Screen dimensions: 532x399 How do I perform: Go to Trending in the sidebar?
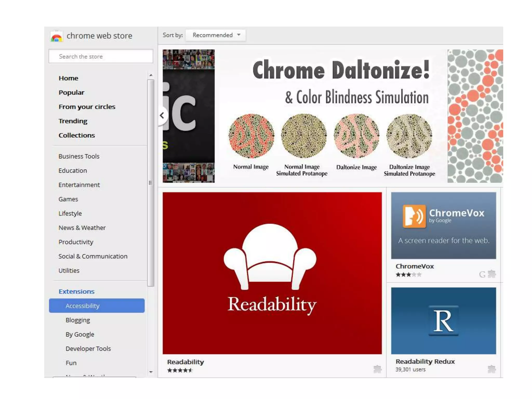pos(73,121)
